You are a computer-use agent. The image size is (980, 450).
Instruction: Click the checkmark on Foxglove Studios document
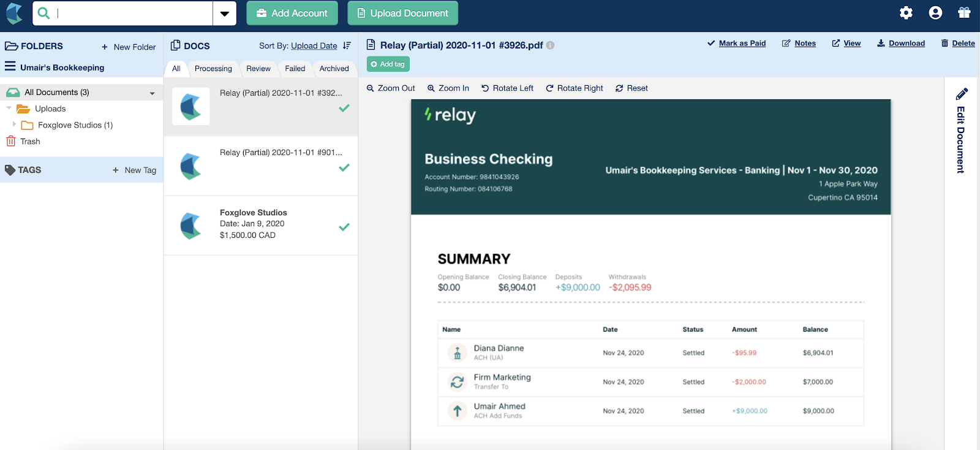[344, 227]
